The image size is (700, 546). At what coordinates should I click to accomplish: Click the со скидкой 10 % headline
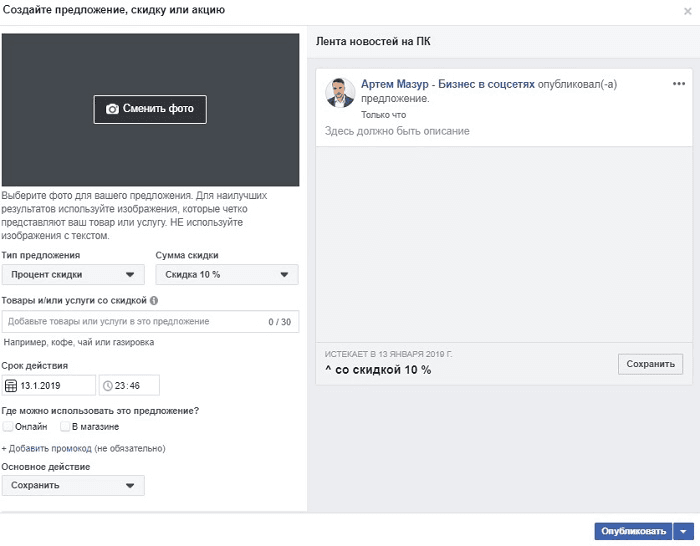[378, 370]
